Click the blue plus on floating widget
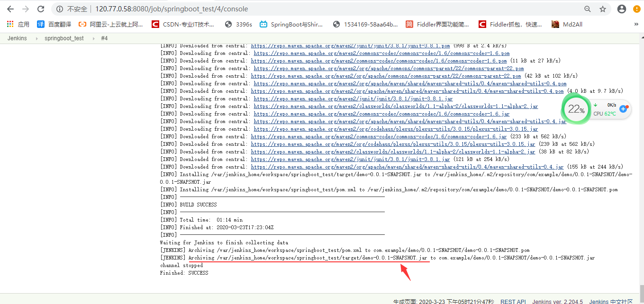 [x=623, y=109]
